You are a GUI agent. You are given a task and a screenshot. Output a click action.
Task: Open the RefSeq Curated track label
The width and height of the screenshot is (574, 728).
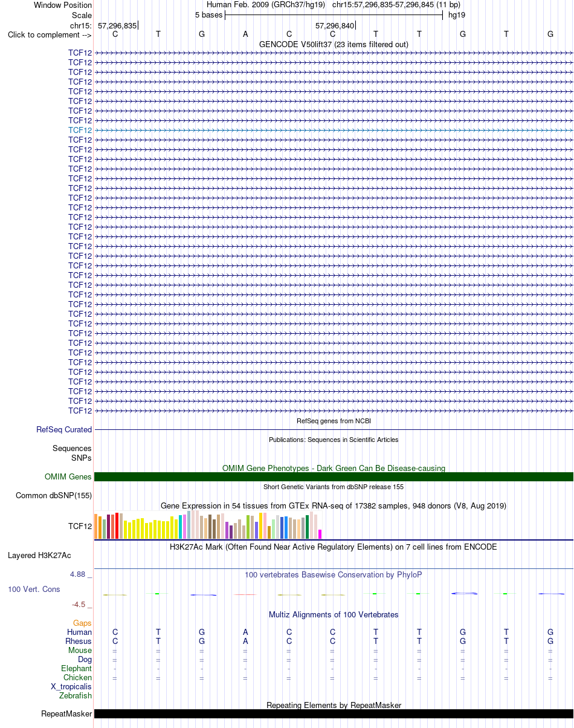point(64,429)
